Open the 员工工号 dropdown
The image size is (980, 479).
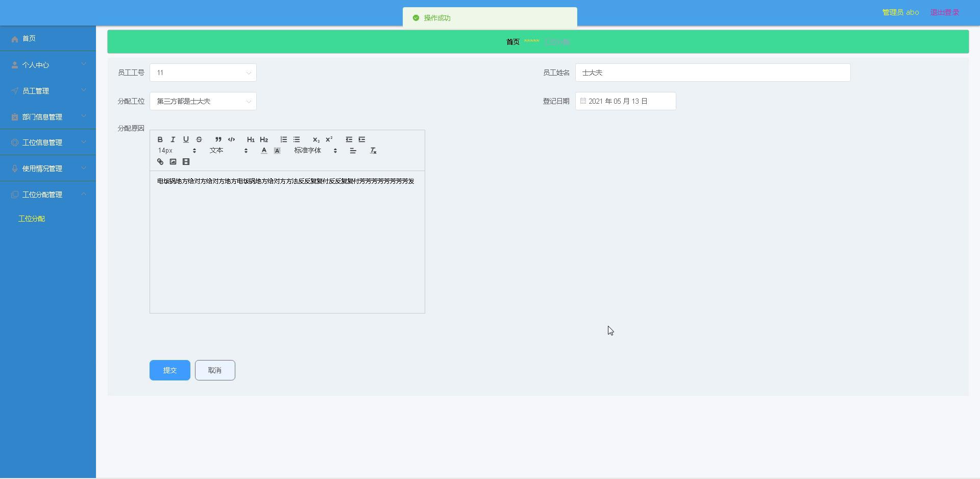pyautogui.click(x=203, y=73)
